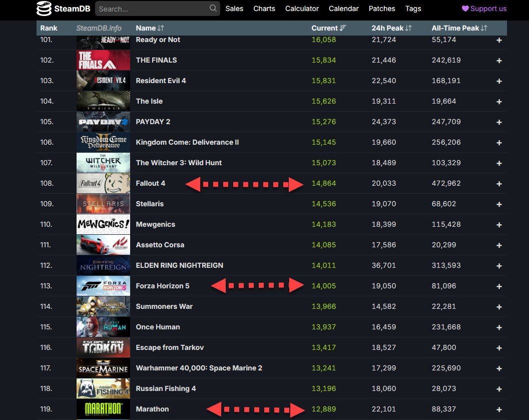Select Marathon current count 12,889
Screen dimensions: 529x420
tap(323, 409)
